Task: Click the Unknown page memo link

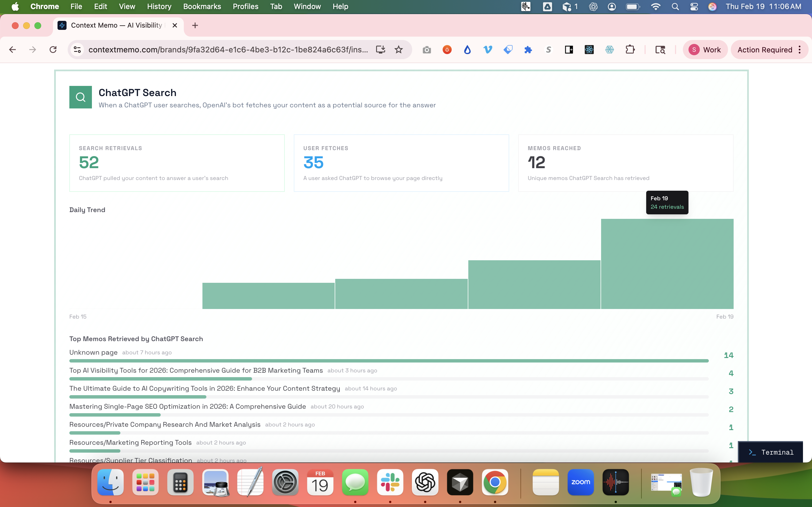Action: [x=93, y=352]
